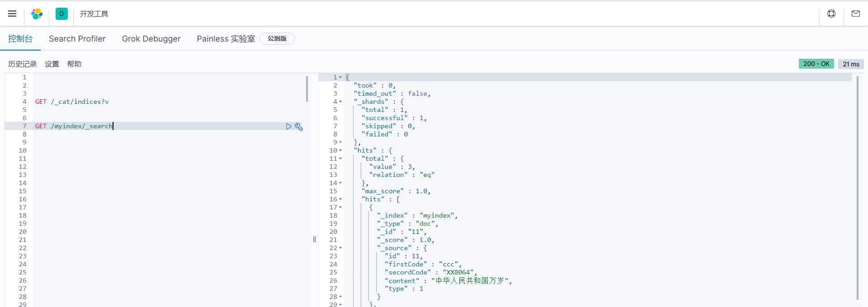Click the "took" : 0 line
The image size is (868, 307).
tap(375, 85)
